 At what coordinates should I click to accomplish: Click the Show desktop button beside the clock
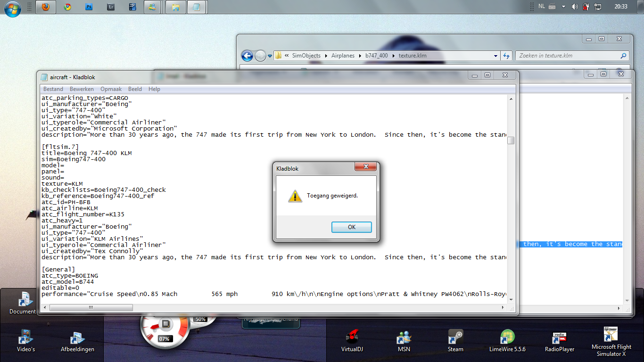coord(641,7)
